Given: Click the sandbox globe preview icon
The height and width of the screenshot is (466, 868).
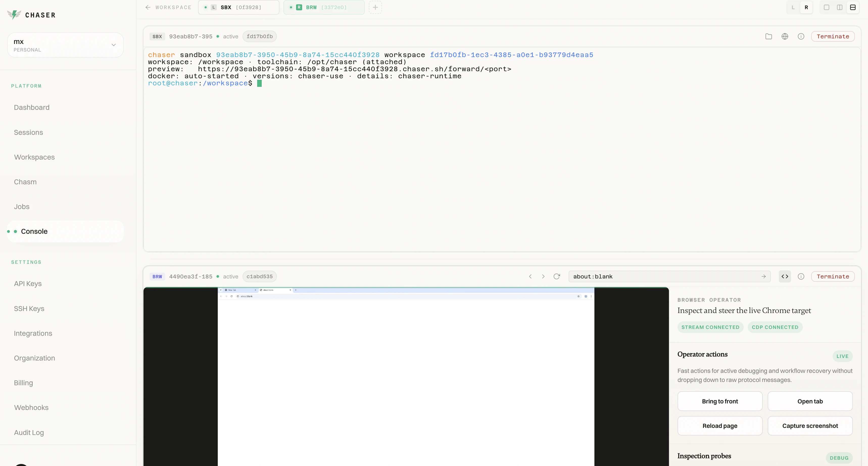Looking at the screenshot, I should click(785, 36).
